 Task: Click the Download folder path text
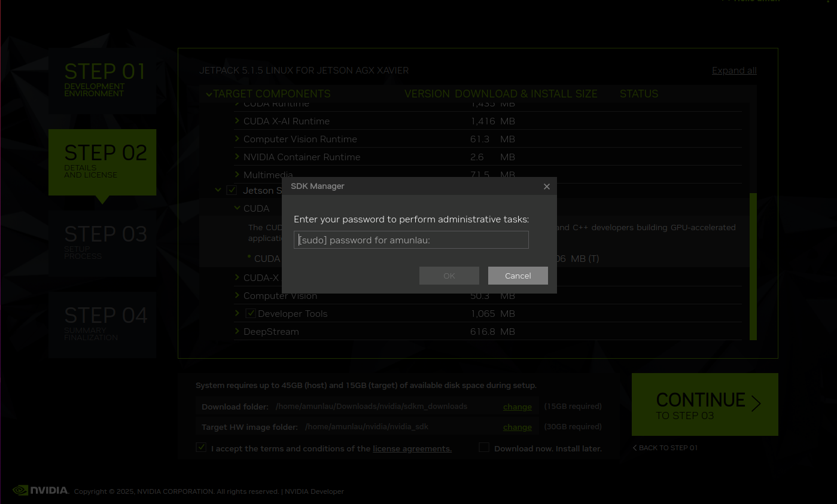click(372, 406)
